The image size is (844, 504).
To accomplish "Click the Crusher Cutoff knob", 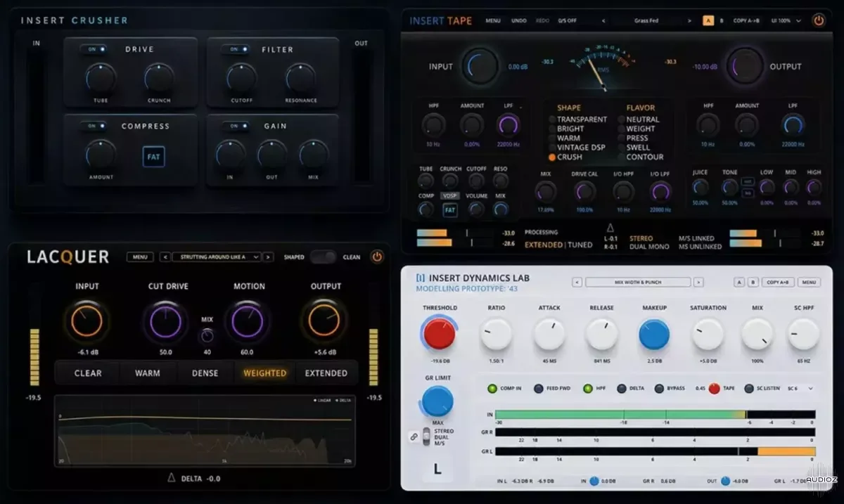I will pos(241,77).
